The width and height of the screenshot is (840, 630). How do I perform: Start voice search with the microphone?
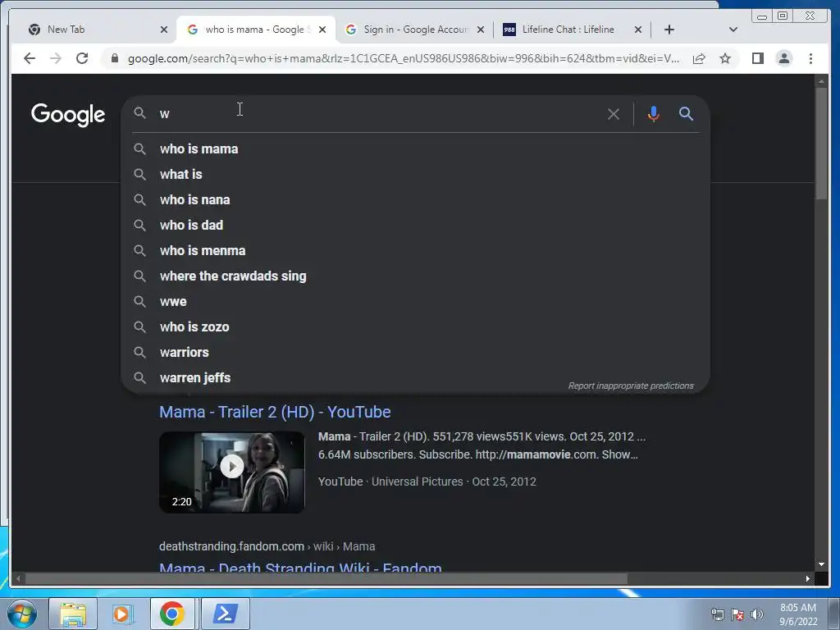(x=653, y=113)
